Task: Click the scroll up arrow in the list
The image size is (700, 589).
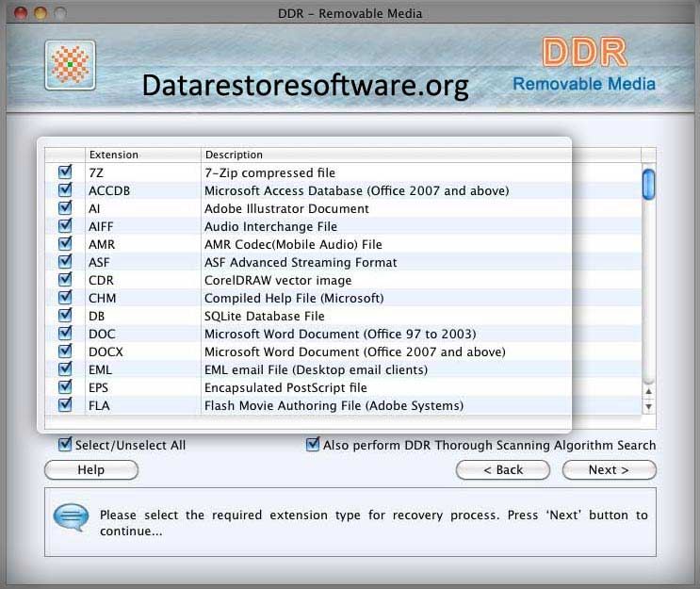Action: tap(648, 389)
